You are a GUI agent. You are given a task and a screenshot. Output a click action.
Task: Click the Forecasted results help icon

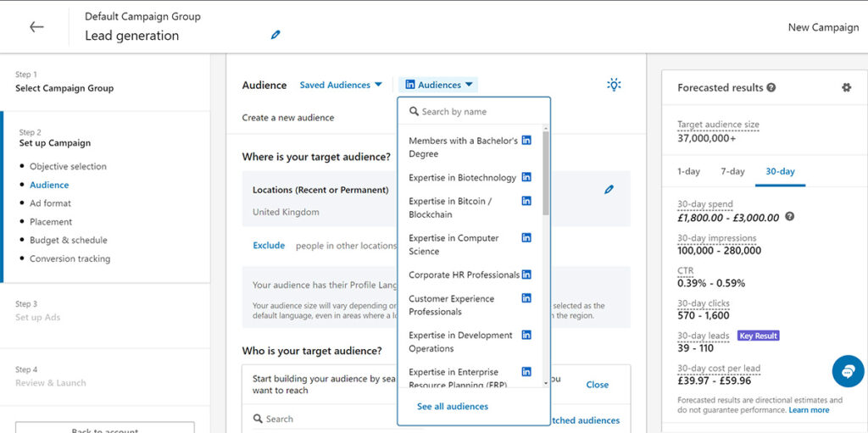[771, 87]
